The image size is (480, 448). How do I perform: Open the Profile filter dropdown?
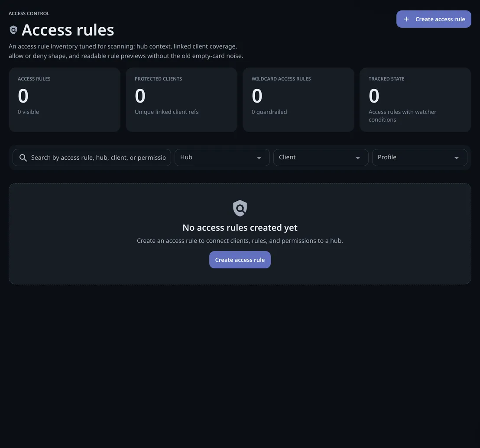coord(419,158)
